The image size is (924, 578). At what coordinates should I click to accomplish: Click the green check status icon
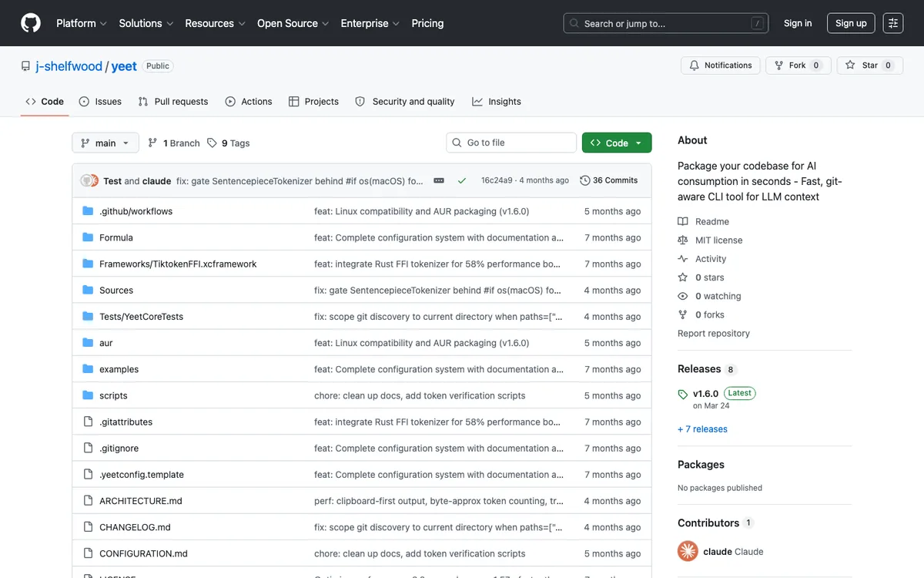(x=462, y=180)
